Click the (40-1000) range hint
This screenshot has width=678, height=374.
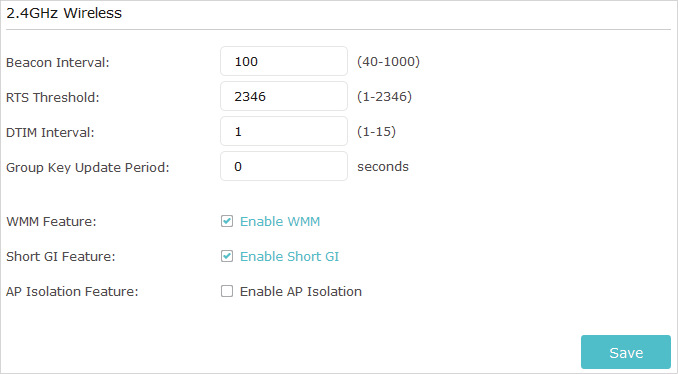[388, 61]
